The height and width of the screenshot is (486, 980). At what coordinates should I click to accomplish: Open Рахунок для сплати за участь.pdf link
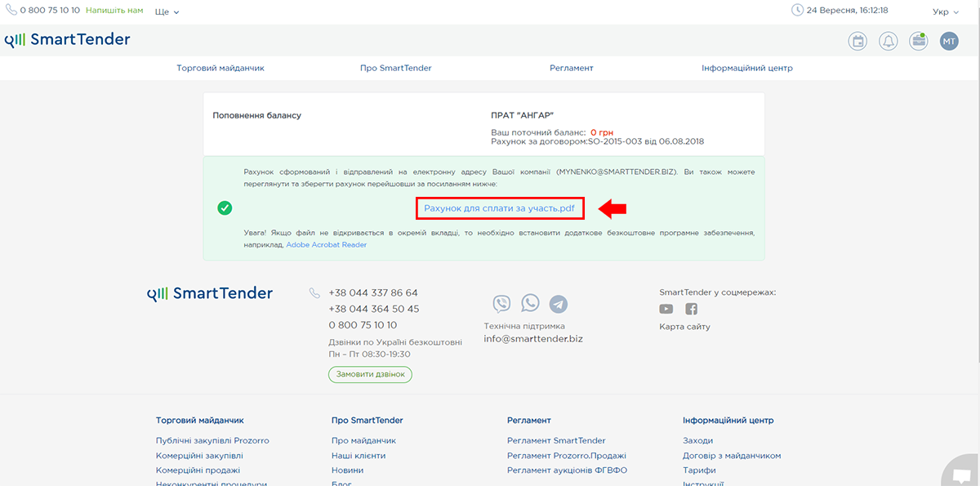click(499, 209)
